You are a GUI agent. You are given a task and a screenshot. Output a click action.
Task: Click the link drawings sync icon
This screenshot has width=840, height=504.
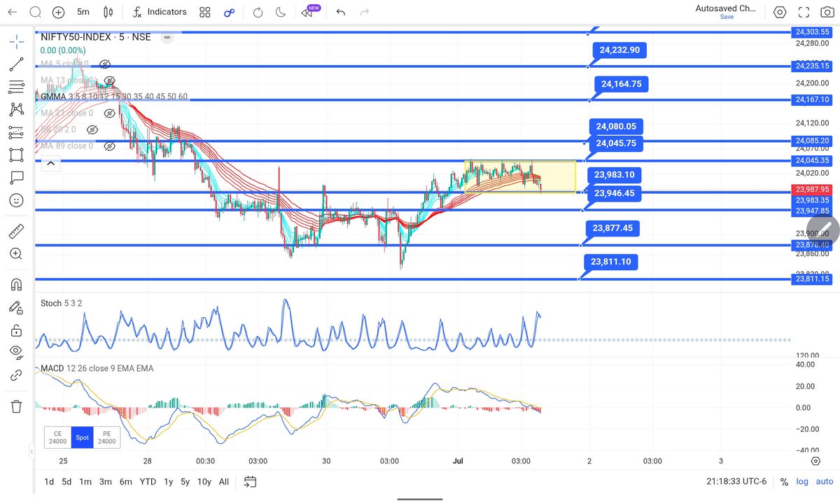(16, 375)
